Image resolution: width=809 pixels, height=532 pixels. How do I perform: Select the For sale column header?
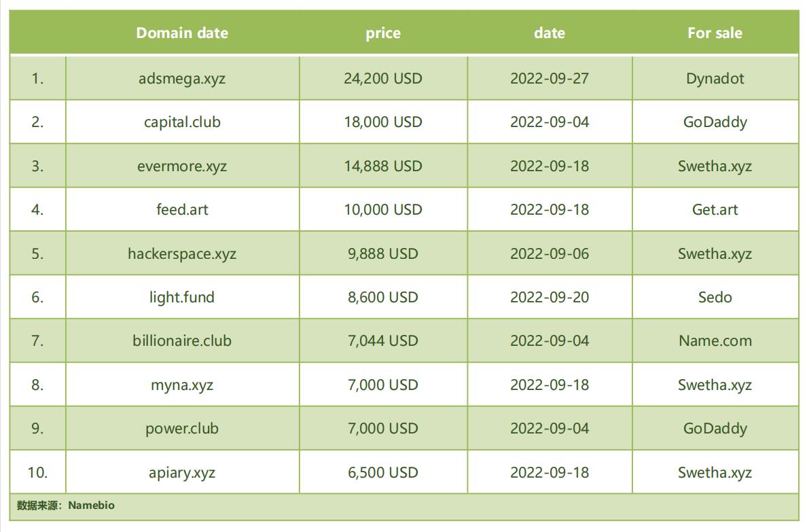tap(715, 33)
